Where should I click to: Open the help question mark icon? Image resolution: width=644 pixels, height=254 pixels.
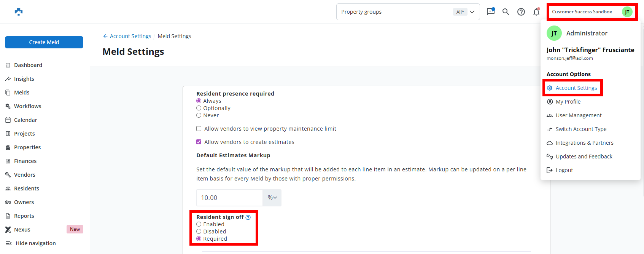tap(521, 12)
